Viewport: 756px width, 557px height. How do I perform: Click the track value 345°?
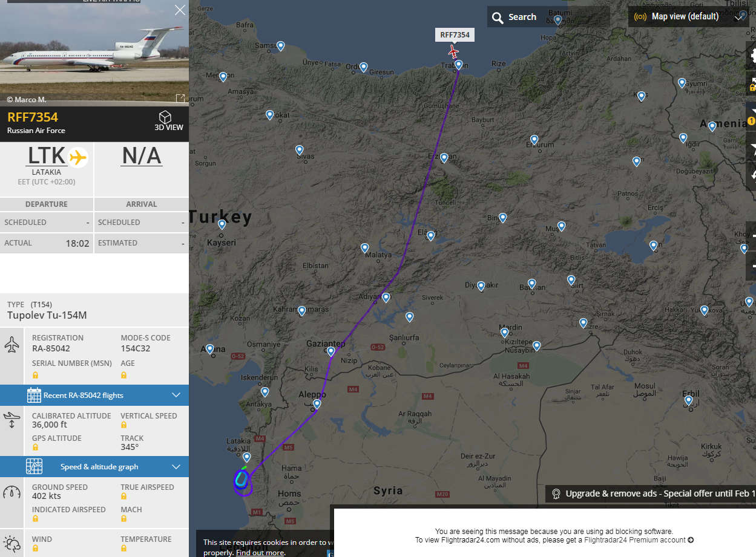coord(130,447)
